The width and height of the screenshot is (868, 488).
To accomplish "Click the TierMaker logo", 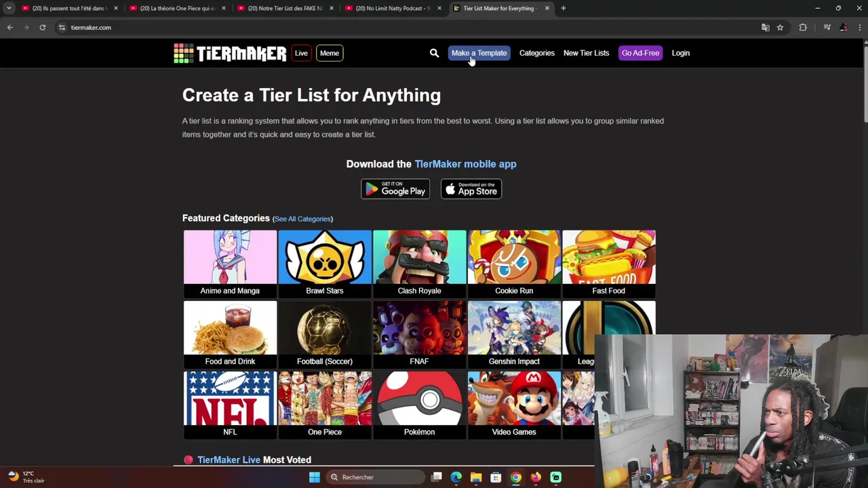I will click(x=230, y=53).
